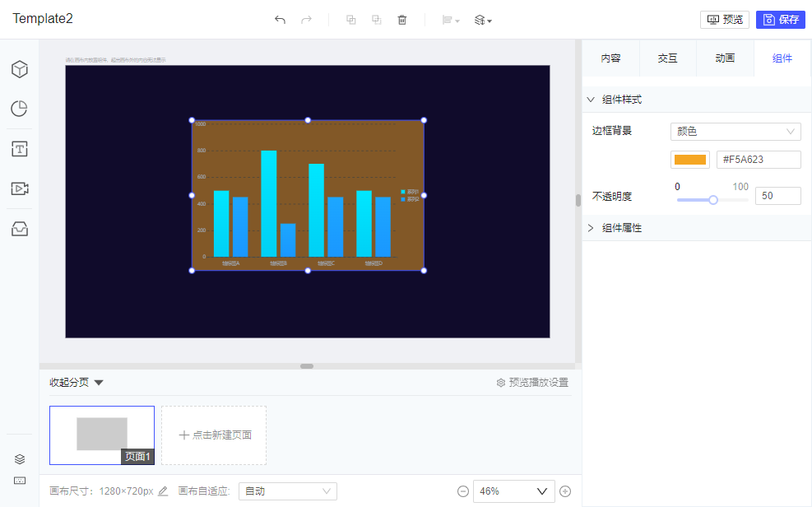The width and height of the screenshot is (812, 507).
Task: Switch to the 组件 tab
Action: (x=782, y=58)
